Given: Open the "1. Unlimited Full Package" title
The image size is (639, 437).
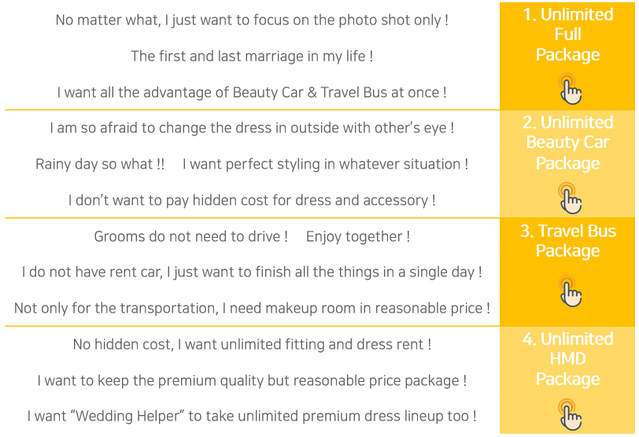Looking at the screenshot, I should (x=568, y=34).
